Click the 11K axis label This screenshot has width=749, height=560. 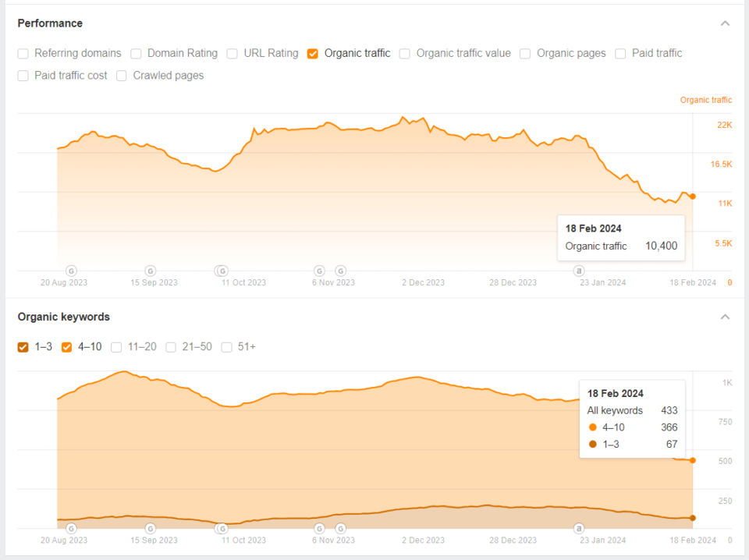click(x=725, y=204)
